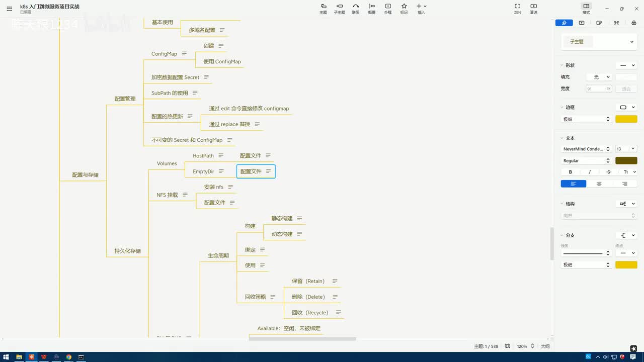The width and height of the screenshot is (644, 362).
Task: Open the branch thickness 极细 selector
Action: click(586, 264)
